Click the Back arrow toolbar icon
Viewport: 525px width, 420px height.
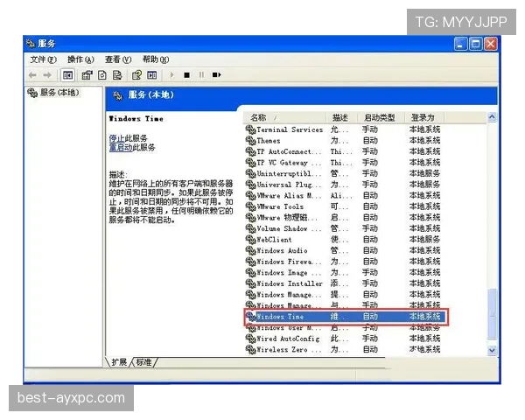point(32,75)
